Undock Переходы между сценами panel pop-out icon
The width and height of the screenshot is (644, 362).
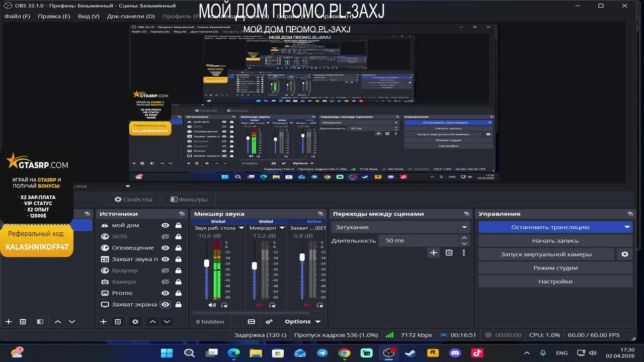[x=466, y=214]
